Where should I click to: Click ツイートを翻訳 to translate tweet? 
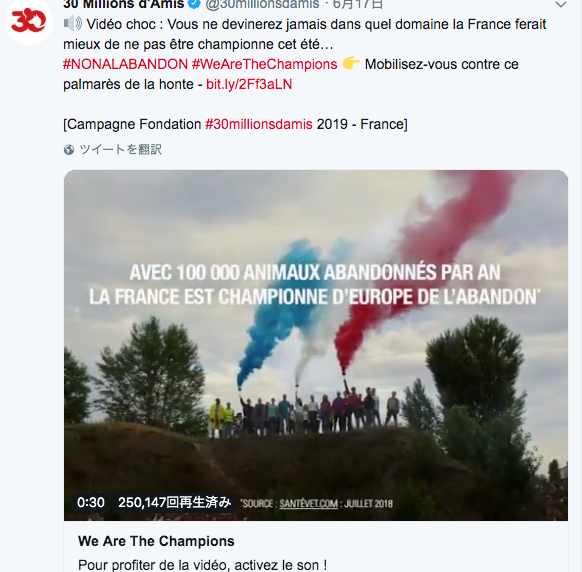(x=120, y=150)
